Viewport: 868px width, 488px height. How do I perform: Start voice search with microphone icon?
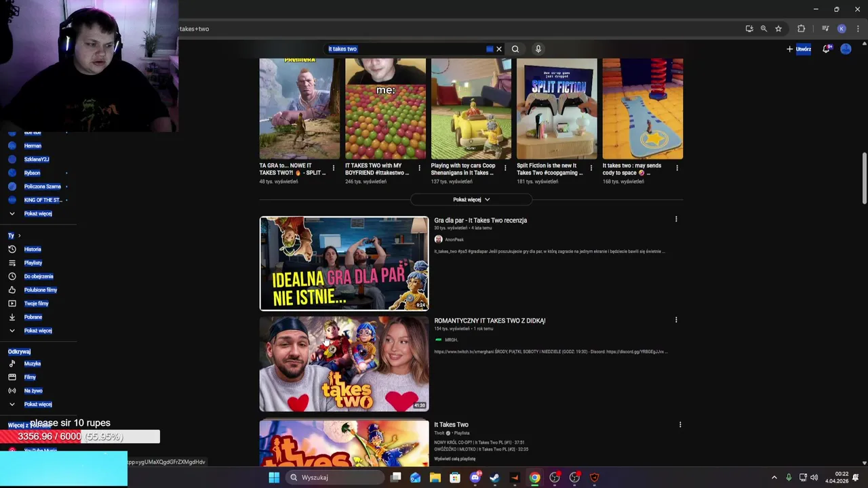click(x=538, y=49)
